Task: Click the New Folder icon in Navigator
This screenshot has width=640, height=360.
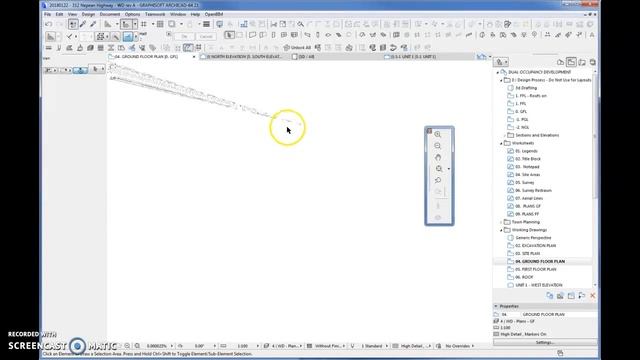Action: coord(571,296)
